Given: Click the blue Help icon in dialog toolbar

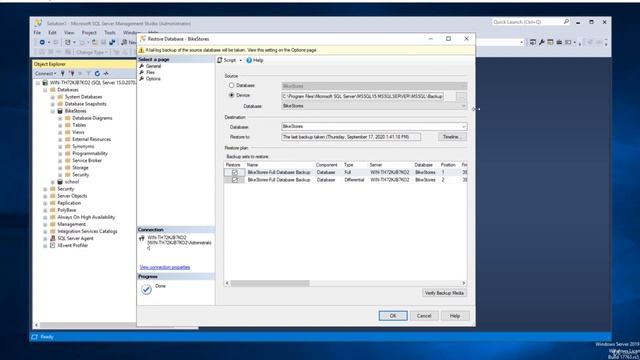Looking at the screenshot, I should pyautogui.click(x=249, y=60).
